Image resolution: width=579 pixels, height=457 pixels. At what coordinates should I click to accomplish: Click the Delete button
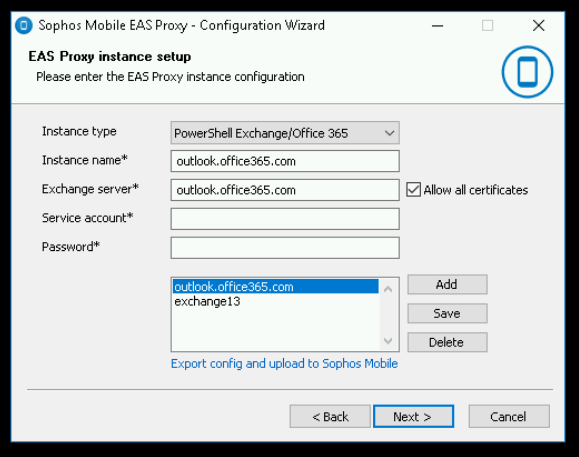[447, 342]
